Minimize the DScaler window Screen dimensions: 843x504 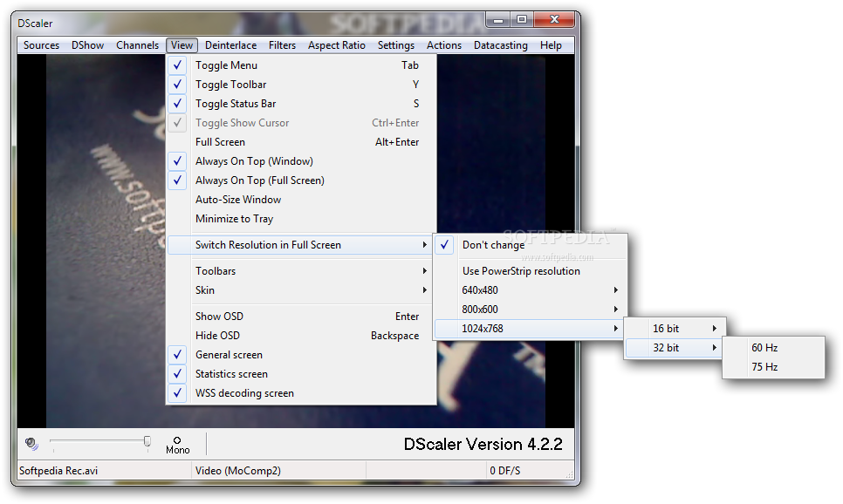tap(498, 20)
